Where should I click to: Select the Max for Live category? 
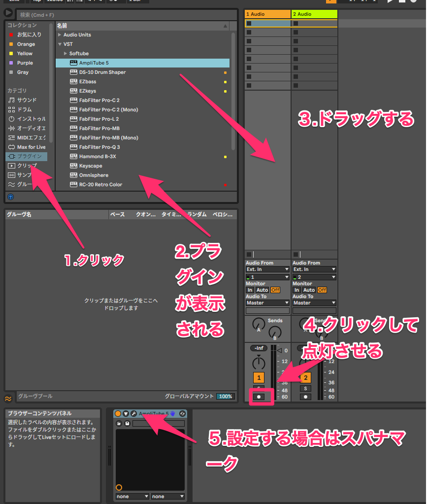tap(31, 147)
